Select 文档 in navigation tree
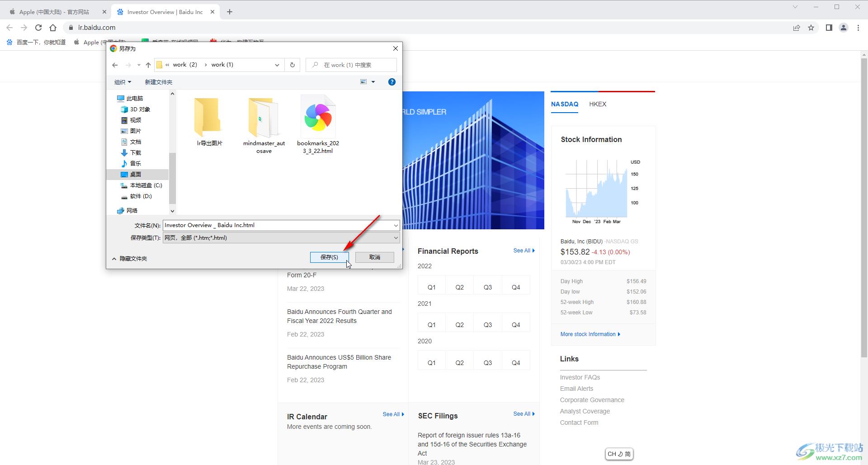Screen dimensions: 868x465 [131, 142]
